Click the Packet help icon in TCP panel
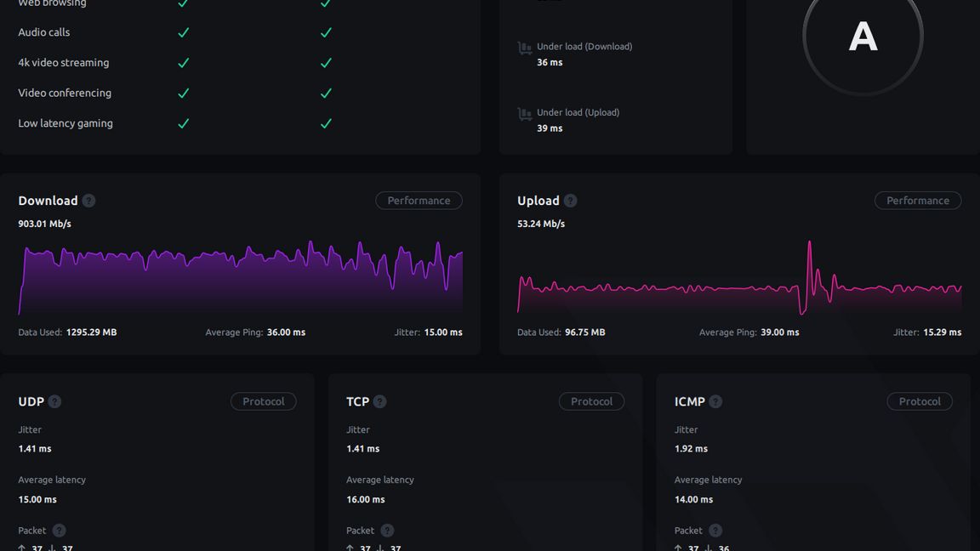This screenshot has height=551, width=980. point(387,531)
